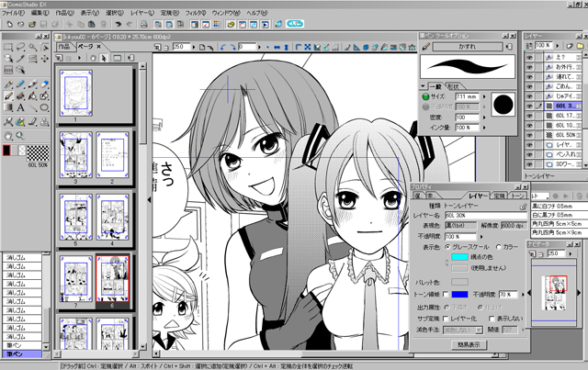Click the レイヤー名 input field
This screenshot has height=370, width=588.
pos(485,216)
